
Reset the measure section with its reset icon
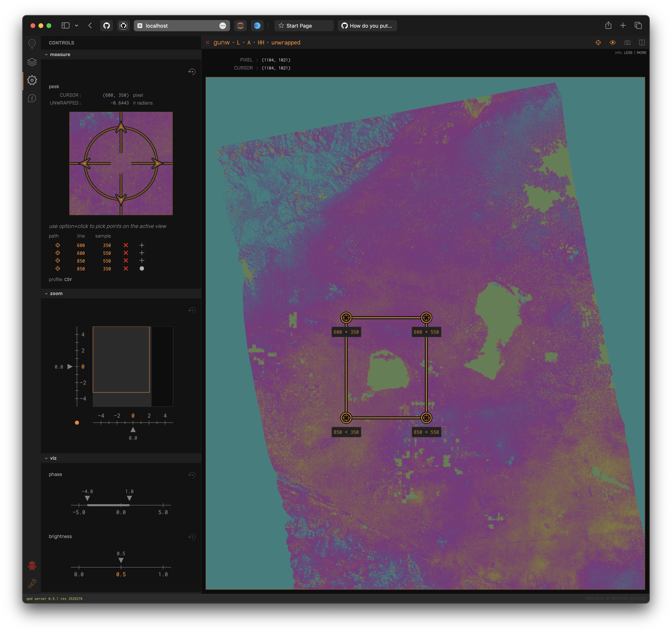click(192, 72)
